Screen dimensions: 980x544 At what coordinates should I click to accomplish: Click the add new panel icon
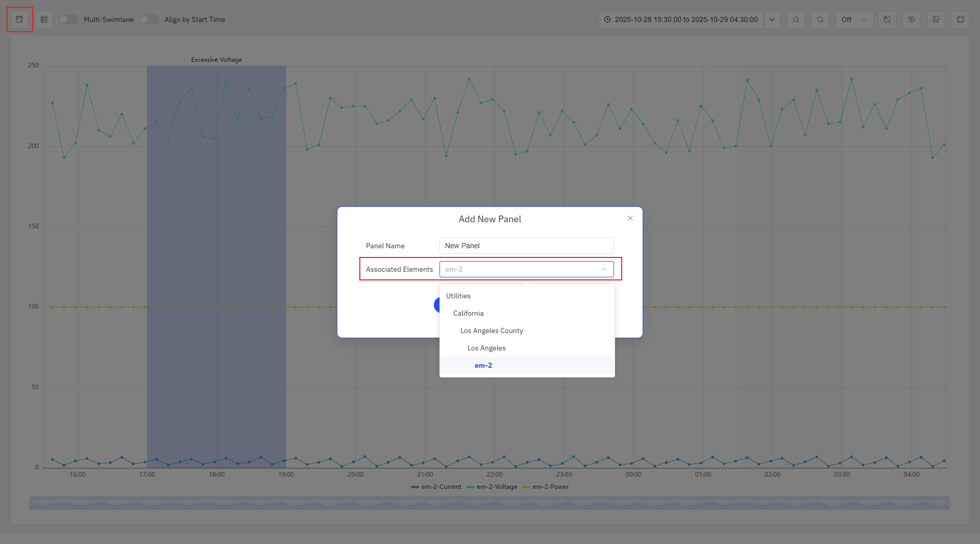(19, 19)
